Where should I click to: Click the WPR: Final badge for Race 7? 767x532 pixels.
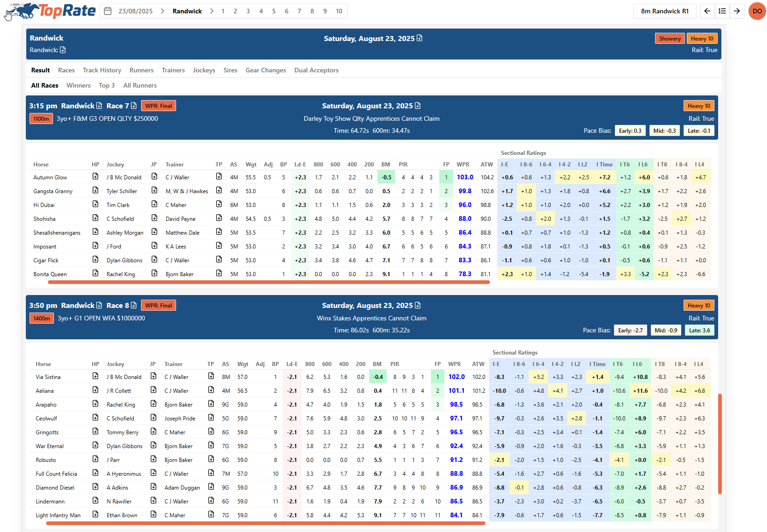point(159,106)
